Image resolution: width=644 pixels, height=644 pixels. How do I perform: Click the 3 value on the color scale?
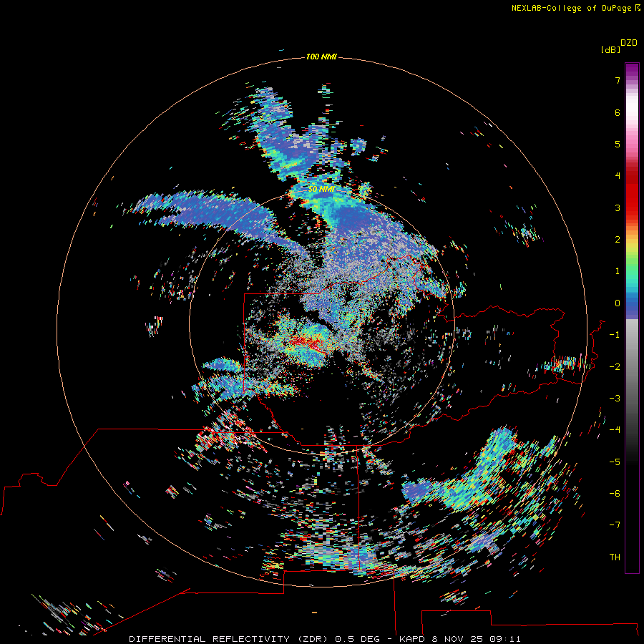click(x=618, y=208)
